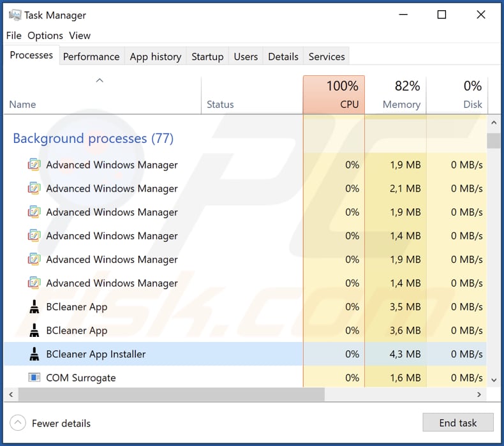
Task: Click the vertical scrollbar thumb
Action: pos(494,141)
